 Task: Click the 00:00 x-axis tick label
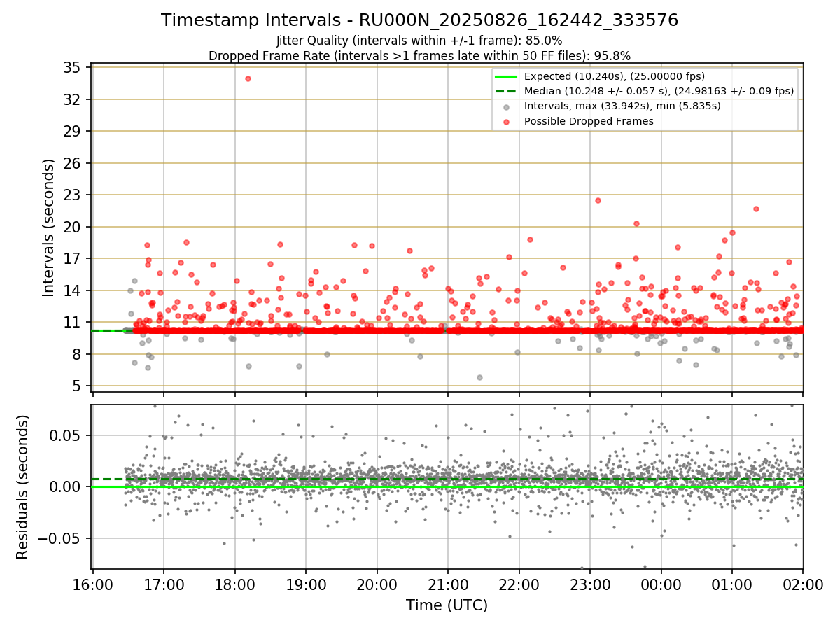click(661, 584)
